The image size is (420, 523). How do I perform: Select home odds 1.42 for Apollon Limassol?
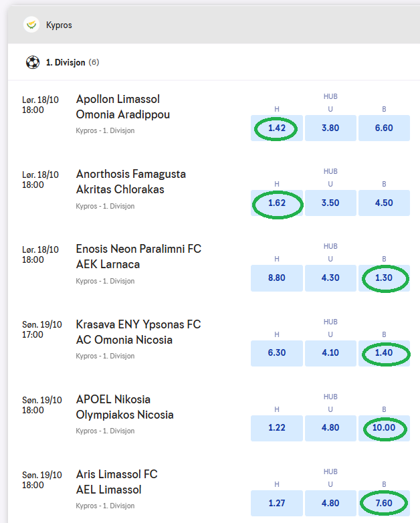pyautogui.click(x=276, y=128)
